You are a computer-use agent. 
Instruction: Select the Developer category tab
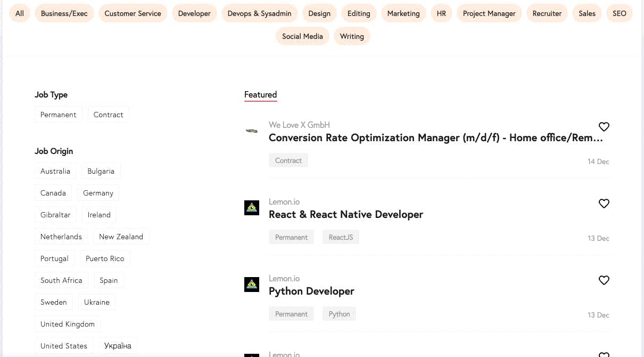tap(194, 13)
